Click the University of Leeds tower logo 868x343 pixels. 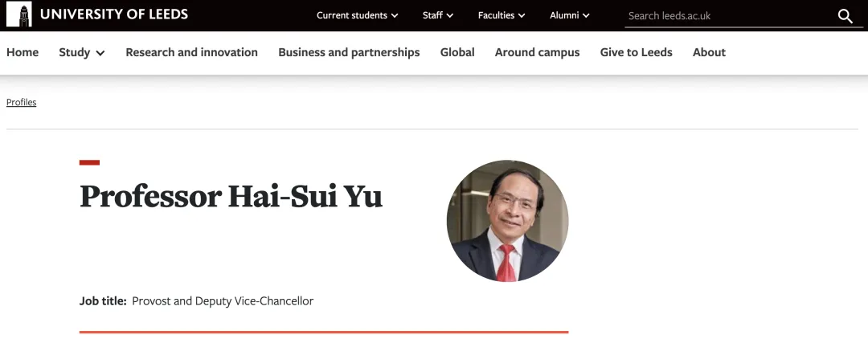click(x=18, y=14)
